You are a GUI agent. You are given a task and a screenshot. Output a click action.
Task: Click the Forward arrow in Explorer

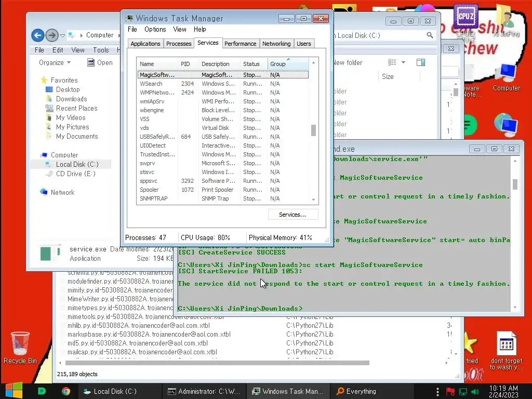[52, 35]
